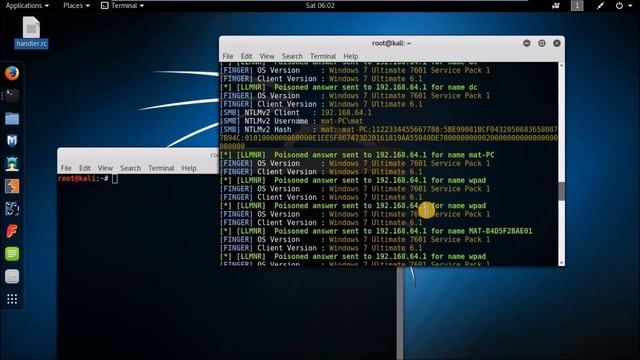Click workspace indicator 1 in top bar

click(577, 6)
